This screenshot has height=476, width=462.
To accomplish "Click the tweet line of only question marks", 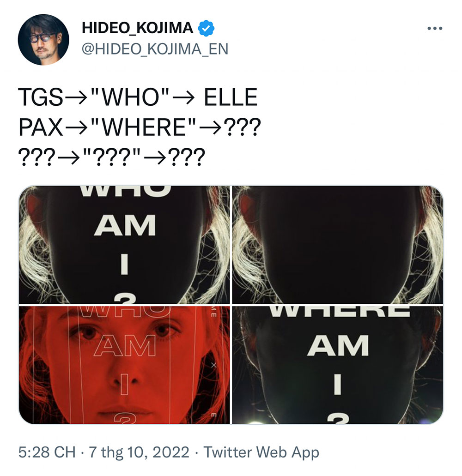I will 112,157.
